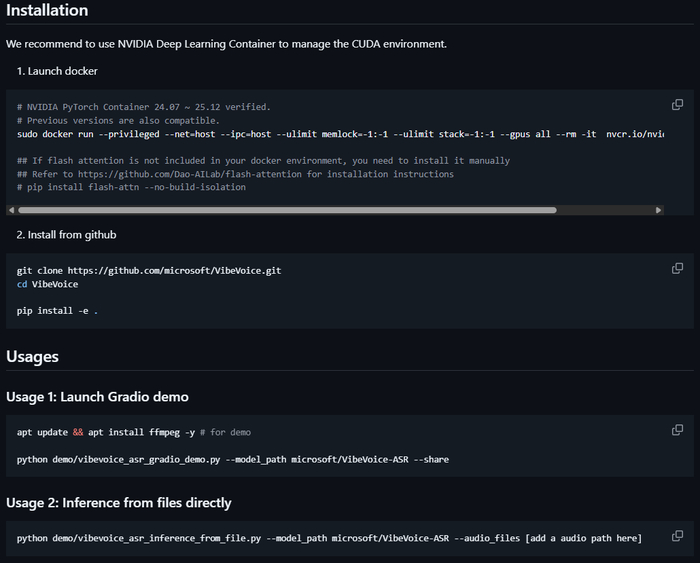Viewport: 700px width, 563px height.
Task: Click the 'pip install -e .' line
Action: [57, 311]
